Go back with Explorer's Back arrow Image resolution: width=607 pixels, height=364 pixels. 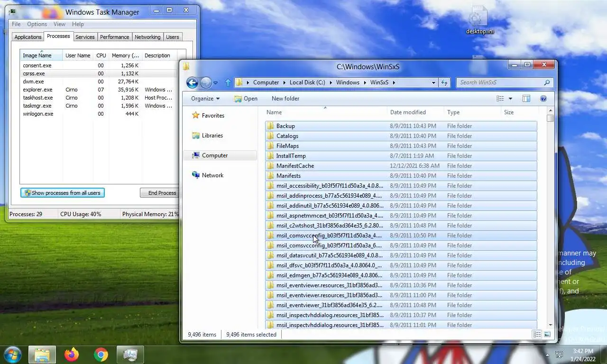(192, 82)
